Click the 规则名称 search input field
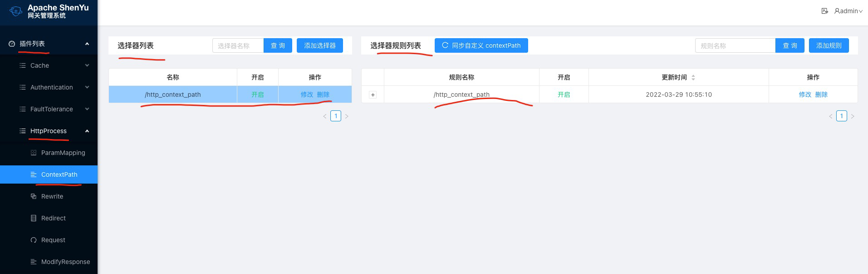Screen dimensions: 868x274 tap(735, 45)
